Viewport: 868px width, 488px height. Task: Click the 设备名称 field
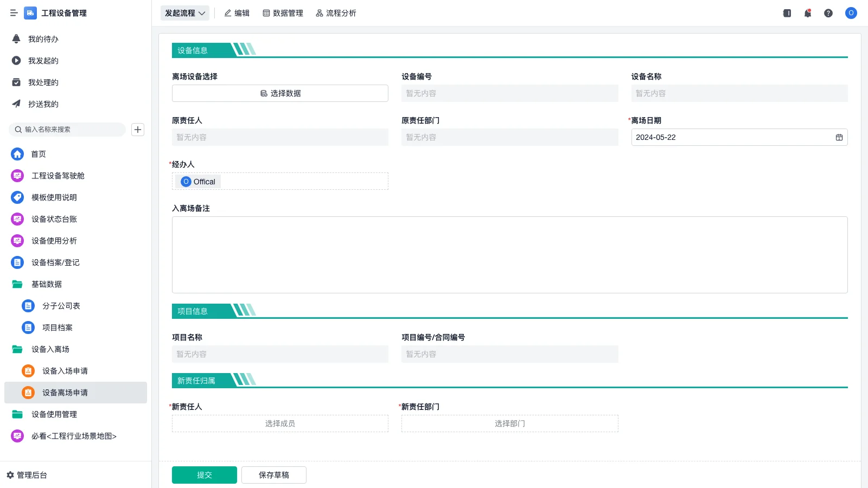[739, 93]
